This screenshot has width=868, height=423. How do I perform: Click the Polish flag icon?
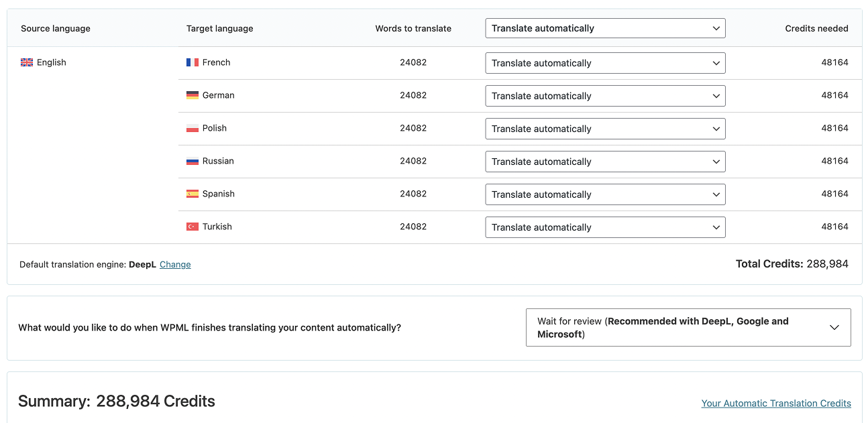[193, 128]
